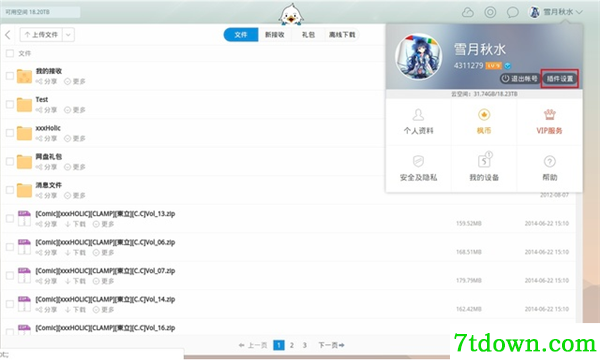
Task: Open the cloud icon in top bar
Action: click(x=468, y=12)
